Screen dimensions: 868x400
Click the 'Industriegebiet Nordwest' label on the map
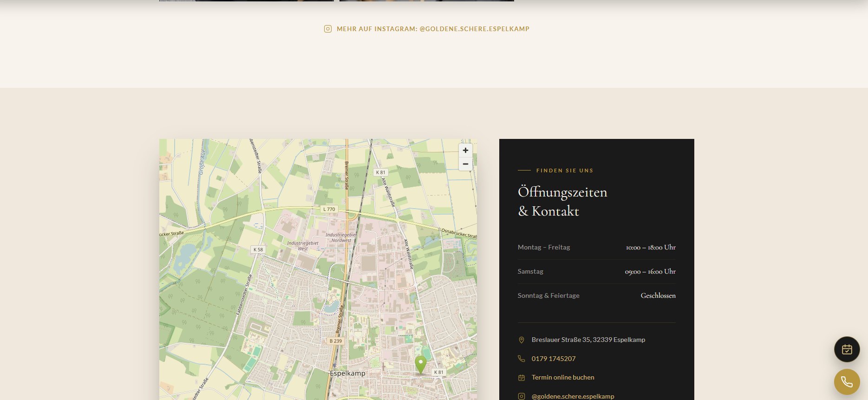[341, 237]
